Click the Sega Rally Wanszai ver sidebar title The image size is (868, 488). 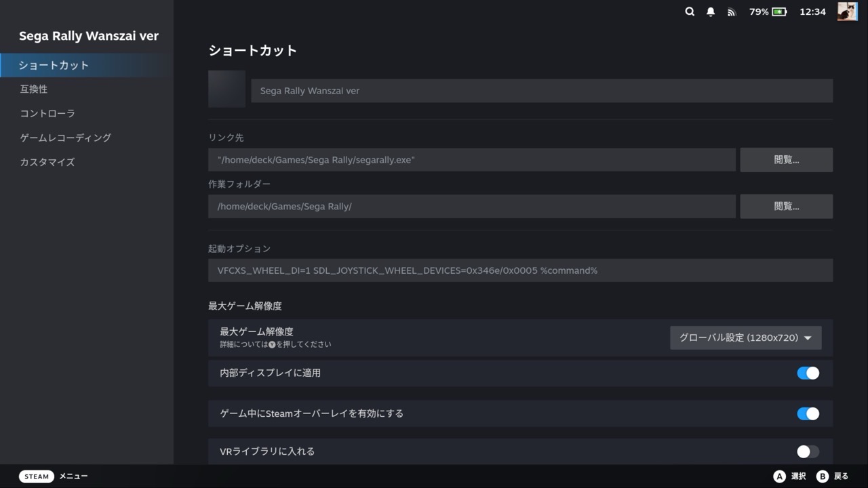coord(89,36)
